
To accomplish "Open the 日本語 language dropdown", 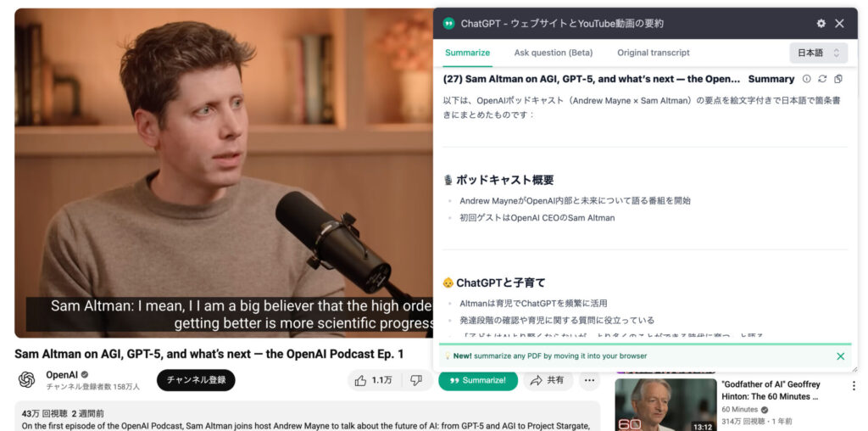I will pyautogui.click(x=818, y=53).
